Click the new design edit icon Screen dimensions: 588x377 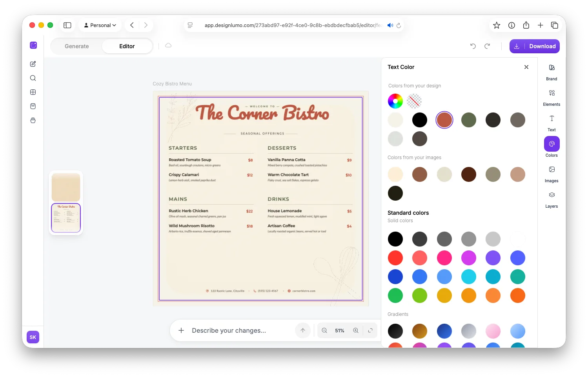tap(33, 64)
